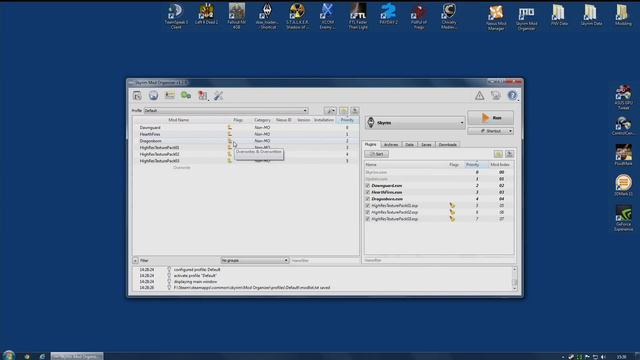The image size is (640, 360).
Task: Click the taskbar clock
Action: point(621,357)
